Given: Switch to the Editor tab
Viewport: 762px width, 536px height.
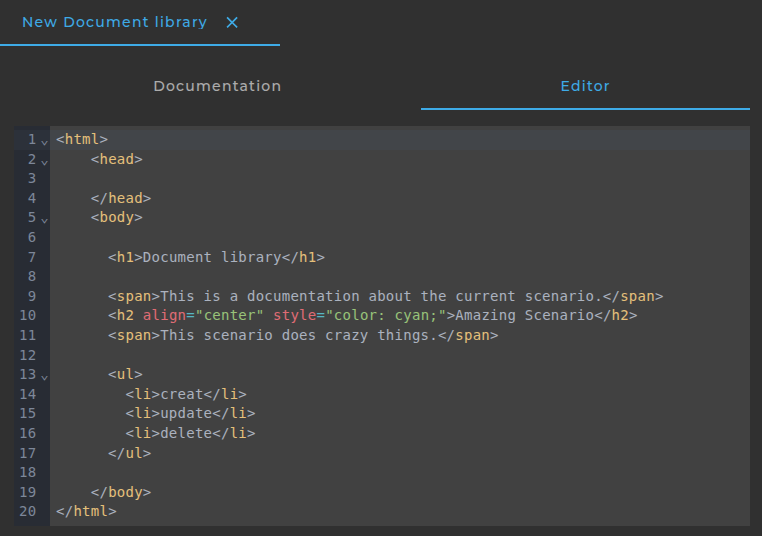Looking at the screenshot, I should point(585,86).
